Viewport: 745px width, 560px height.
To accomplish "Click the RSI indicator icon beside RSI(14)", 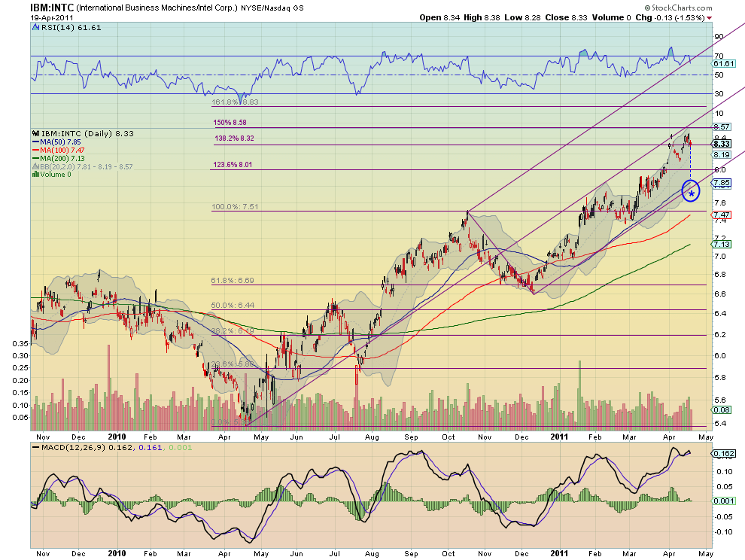I will pyautogui.click(x=35, y=28).
